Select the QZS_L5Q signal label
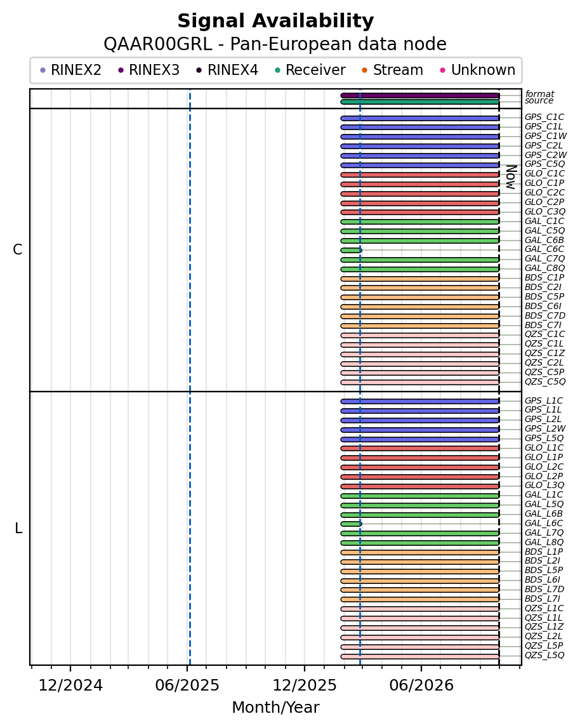Image resolution: width=580 pixels, height=728 pixels. (x=544, y=655)
